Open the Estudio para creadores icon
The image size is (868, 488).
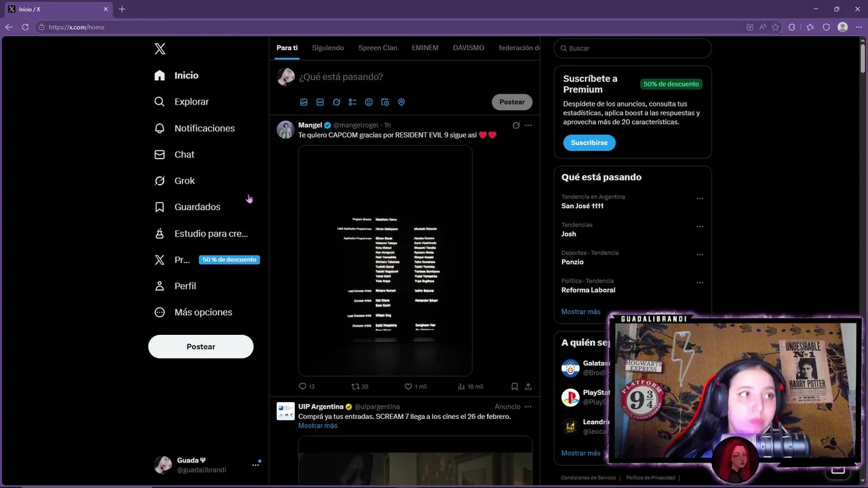[x=159, y=233]
